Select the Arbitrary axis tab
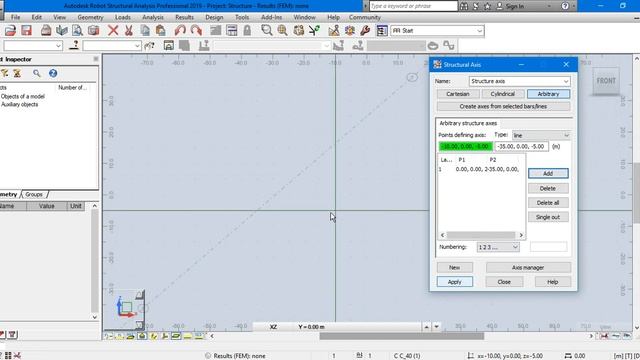Viewport: 640px width, 360px height. (x=548, y=94)
